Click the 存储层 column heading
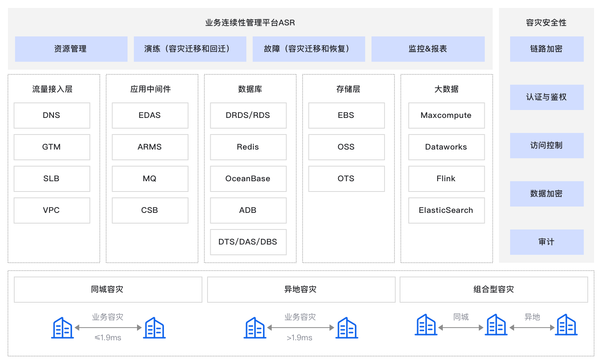Image resolution: width=602 pixels, height=364 pixels. [x=348, y=89]
